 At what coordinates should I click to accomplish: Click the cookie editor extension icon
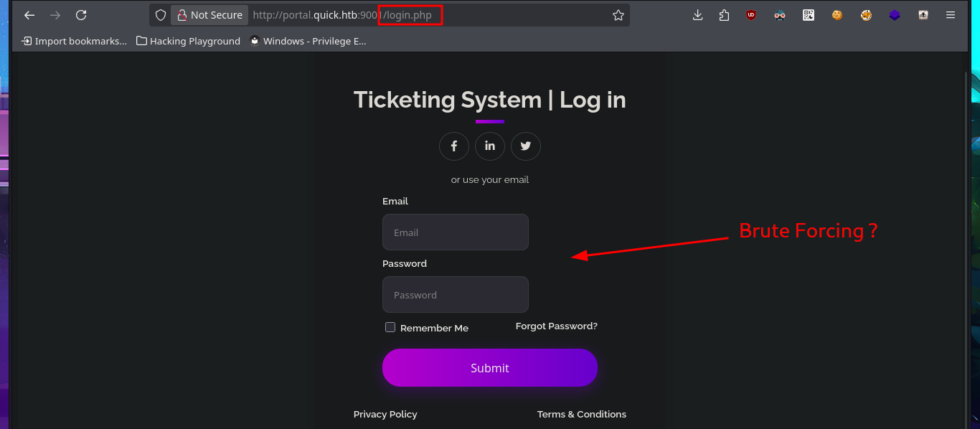tap(837, 15)
